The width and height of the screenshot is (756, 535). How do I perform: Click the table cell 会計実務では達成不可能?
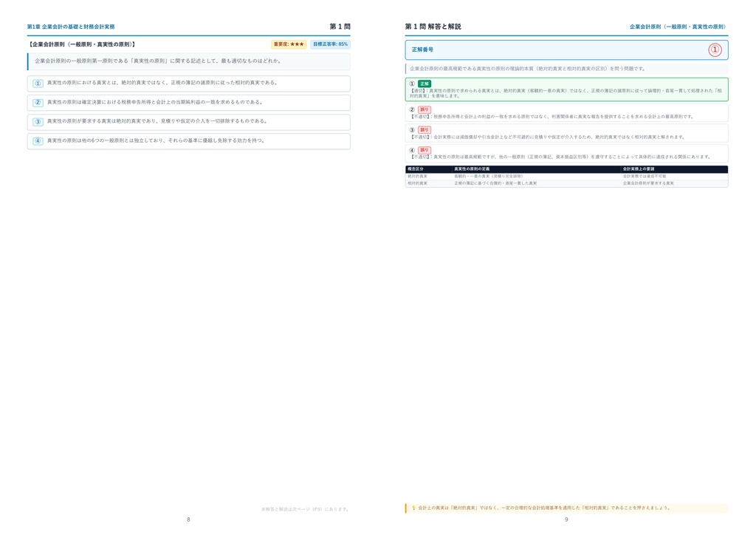[x=644, y=177]
